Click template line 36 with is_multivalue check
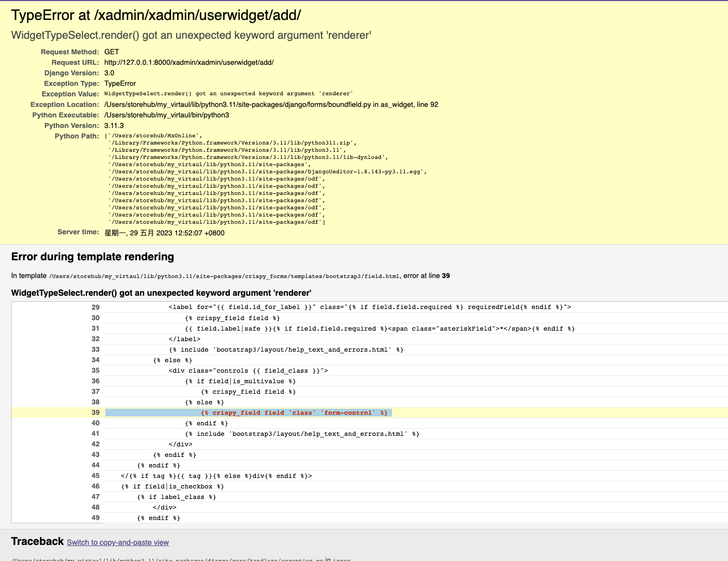 tap(240, 381)
